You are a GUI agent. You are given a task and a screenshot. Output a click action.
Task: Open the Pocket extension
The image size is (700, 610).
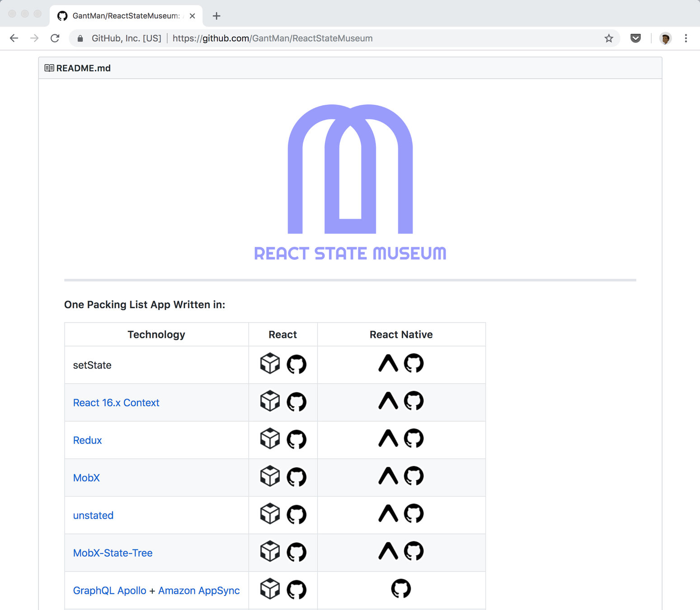[x=635, y=38]
